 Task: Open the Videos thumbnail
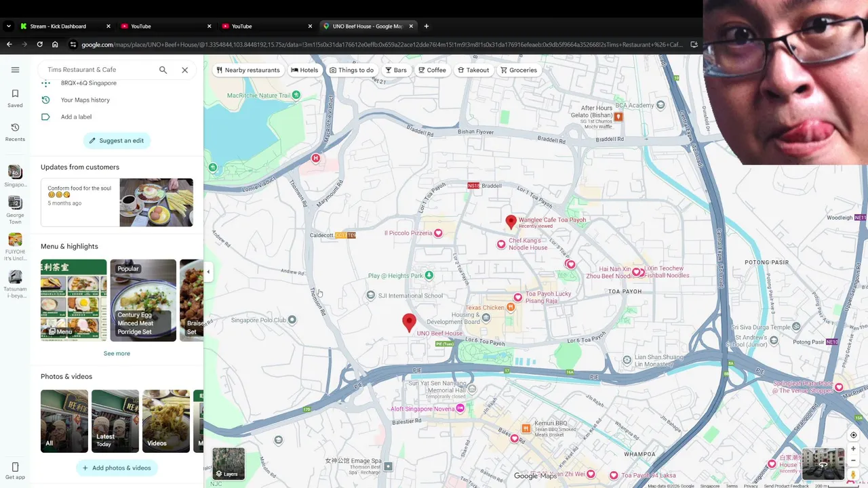(166, 421)
